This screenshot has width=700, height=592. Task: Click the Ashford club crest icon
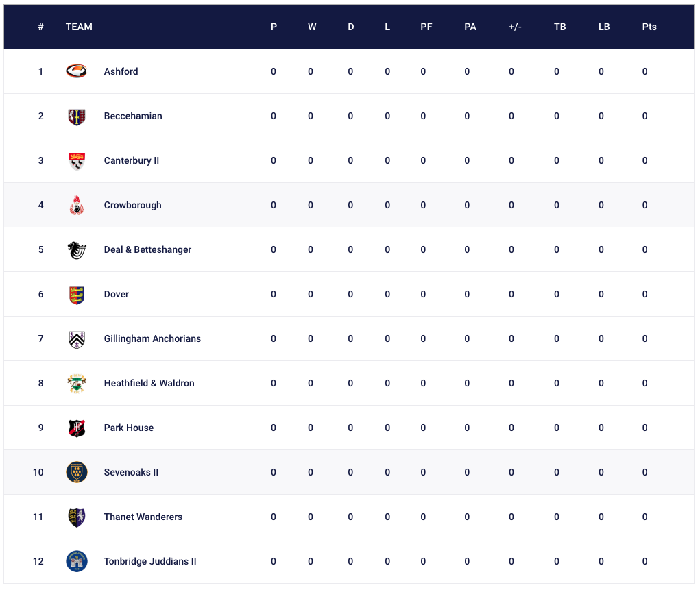pos(76,71)
